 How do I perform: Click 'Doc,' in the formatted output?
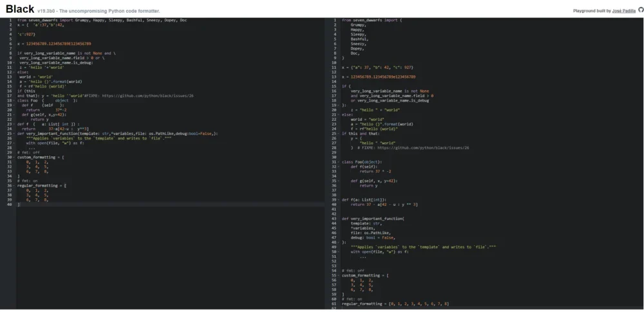click(x=355, y=53)
